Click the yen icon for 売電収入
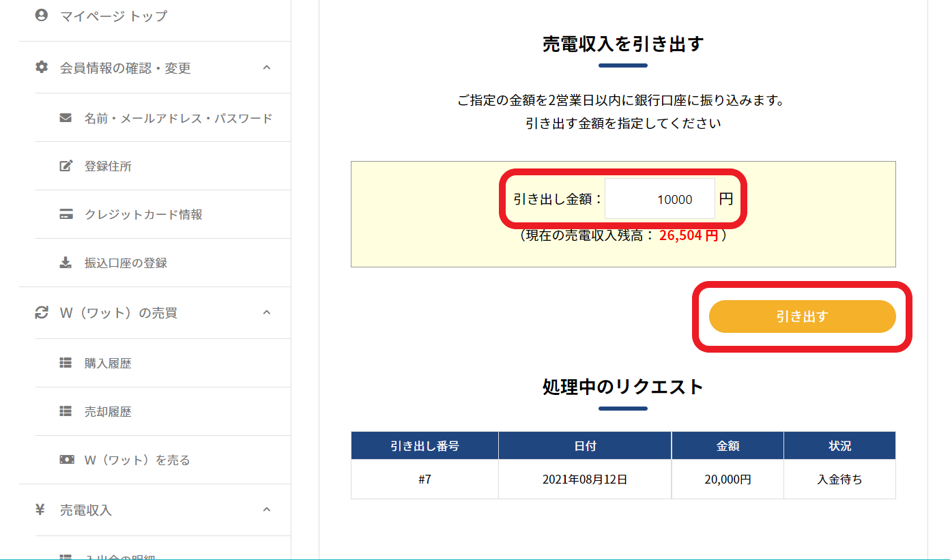This screenshot has width=950, height=560. point(40,510)
